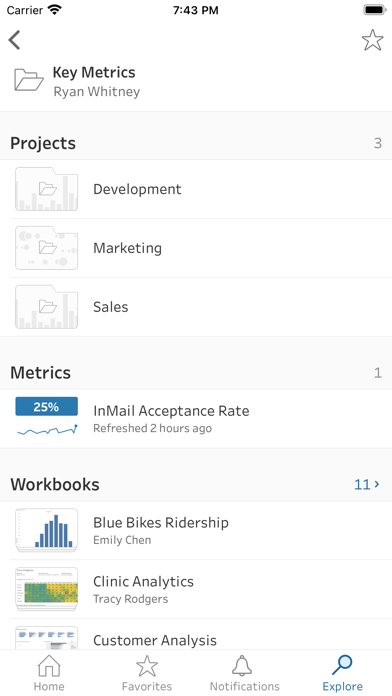Tap 'Refreshed 2 hours ago' text
Image resolution: width=392 pixels, height=696 pixels.
click(x=152, y=428)
